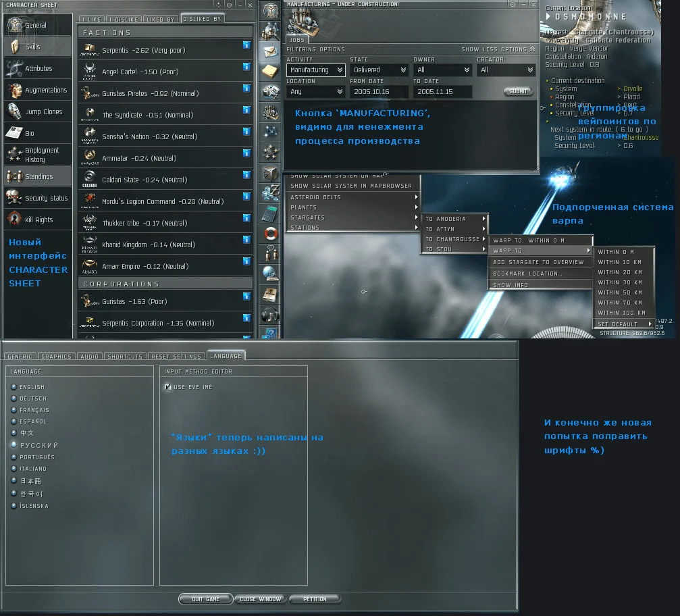Open Skills in Character Sheet
680x616 pixels.
coord(38,47)
